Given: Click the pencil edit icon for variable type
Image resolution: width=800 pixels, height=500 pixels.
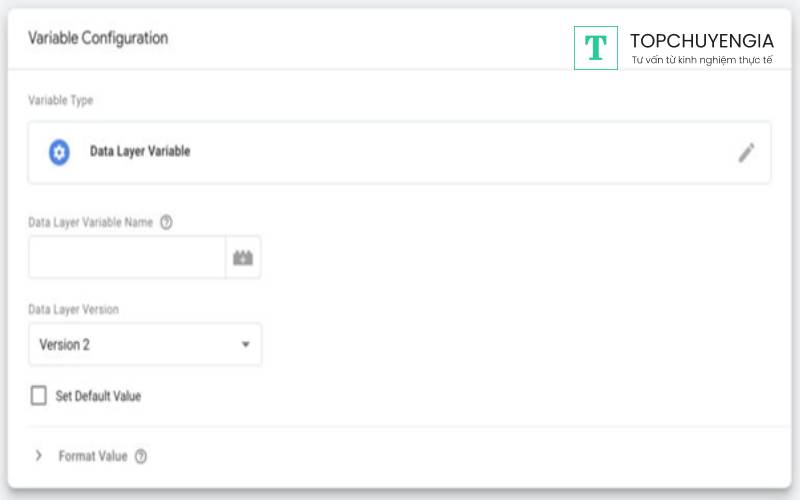Looking at the screenshot, I should (x=746, y=153).
